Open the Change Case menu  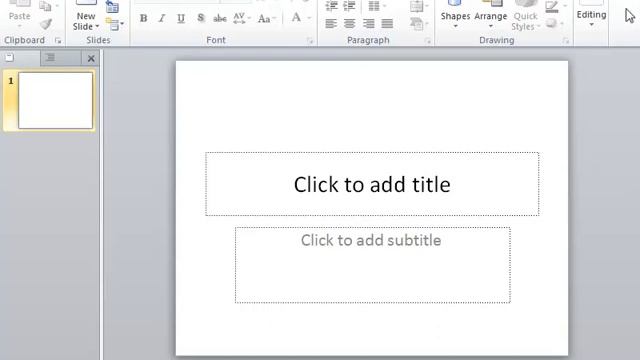pos(267,18)
